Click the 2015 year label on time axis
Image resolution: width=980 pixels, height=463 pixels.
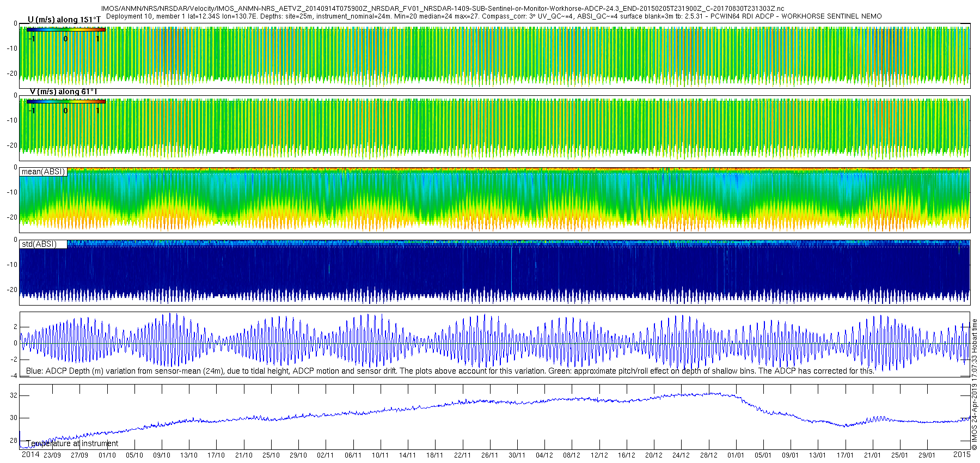961,454
